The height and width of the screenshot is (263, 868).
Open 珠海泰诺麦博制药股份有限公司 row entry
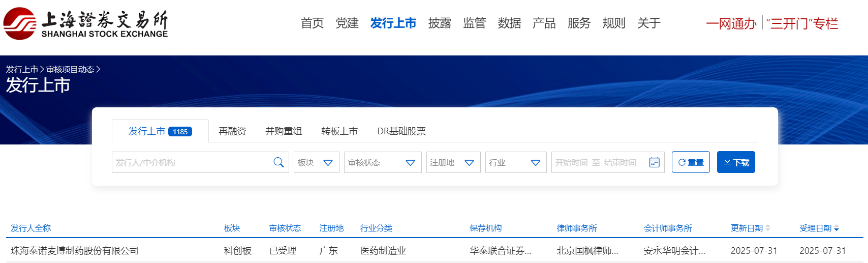[75, 250]
